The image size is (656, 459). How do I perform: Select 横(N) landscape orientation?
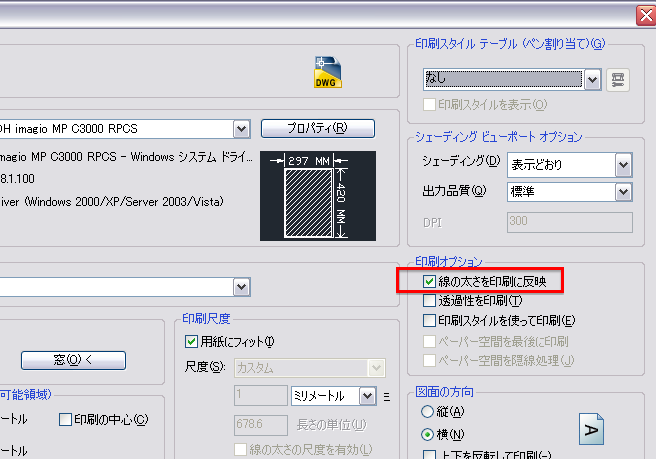427,435
